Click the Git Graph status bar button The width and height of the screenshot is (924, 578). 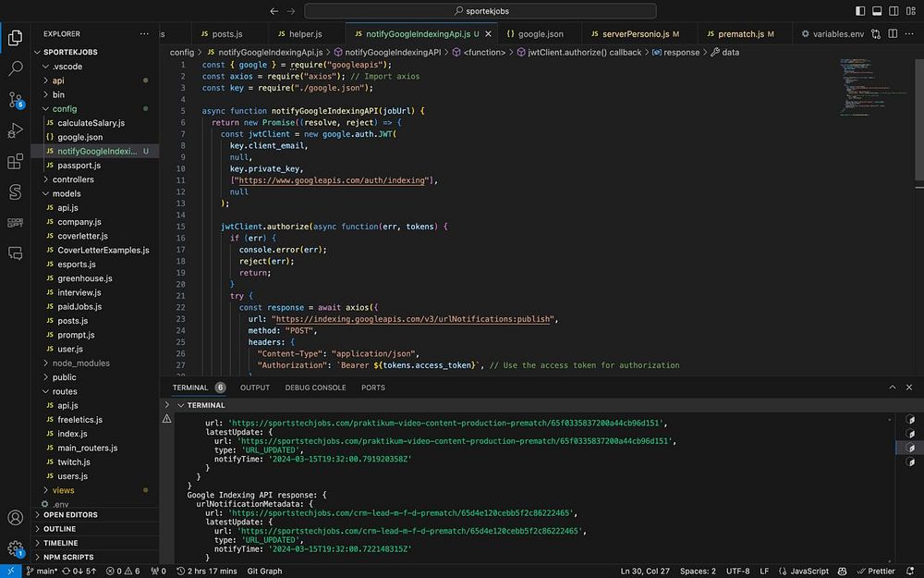(x=264, y=571)
